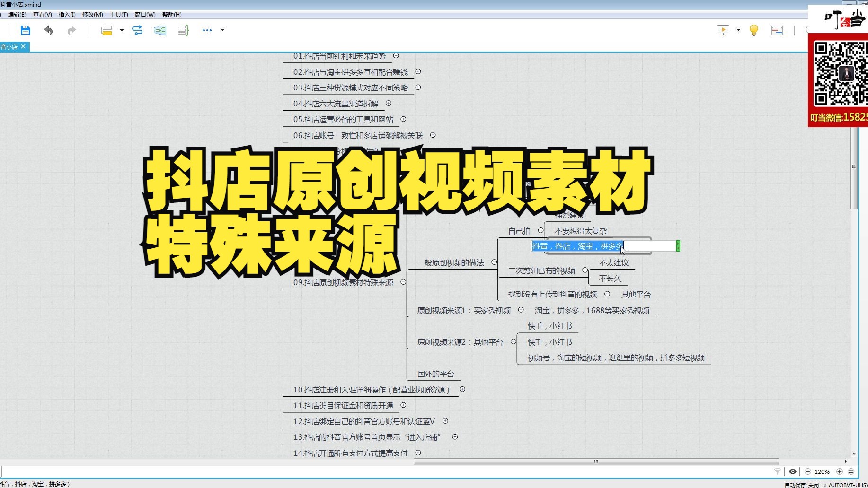Open the Gantt chart view icon
The width and height of the screenshot is (868, 488).
point(777,30)
